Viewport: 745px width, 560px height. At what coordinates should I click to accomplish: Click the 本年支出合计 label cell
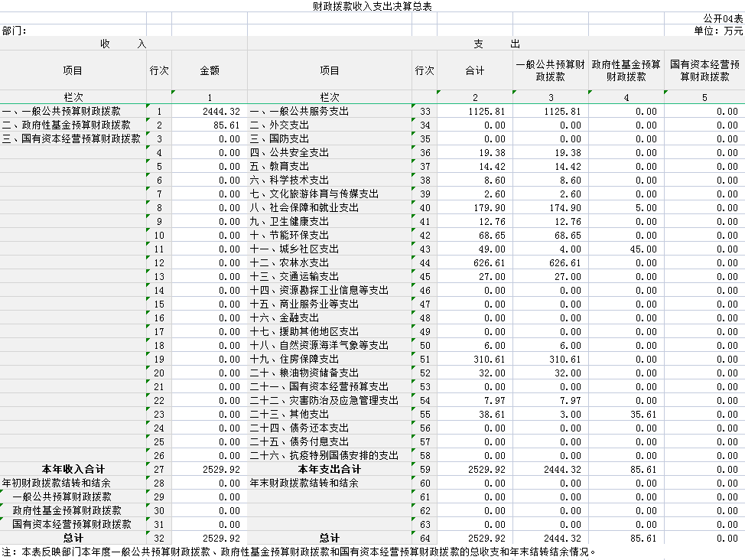point(329,470)
